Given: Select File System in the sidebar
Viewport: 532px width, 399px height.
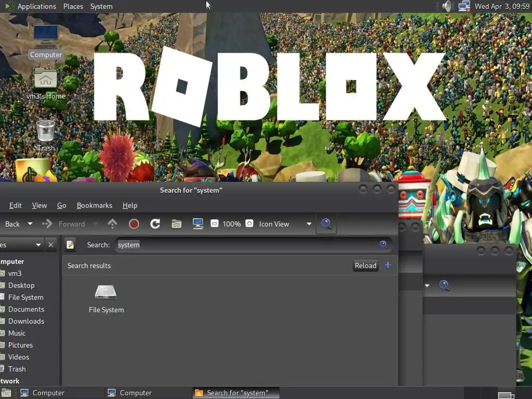Looking at the screenshot, I should (25, 297).
